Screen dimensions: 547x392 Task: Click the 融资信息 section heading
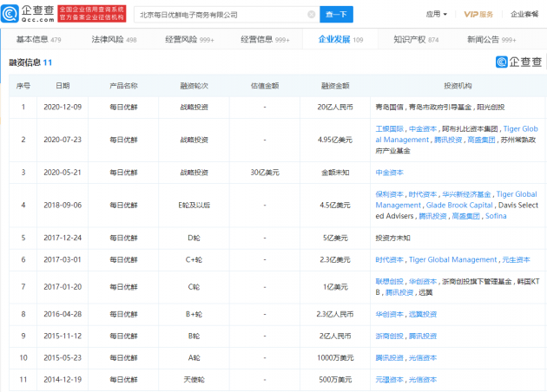click(25, 62)
